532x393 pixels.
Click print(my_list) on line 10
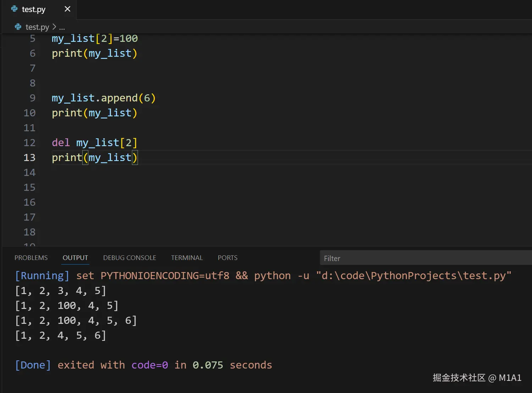[94, 113]
